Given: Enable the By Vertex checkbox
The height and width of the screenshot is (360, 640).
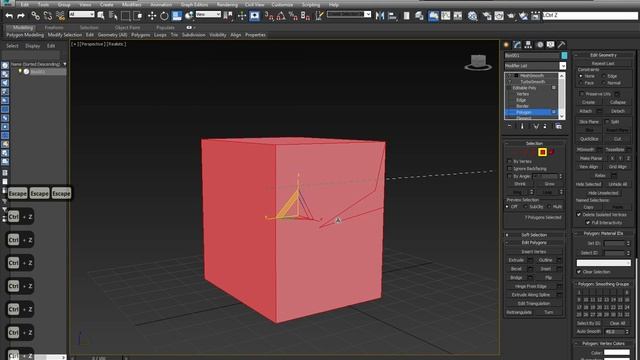Looking at the screenshot, I should pyautogui.click(x=509, y=162).
